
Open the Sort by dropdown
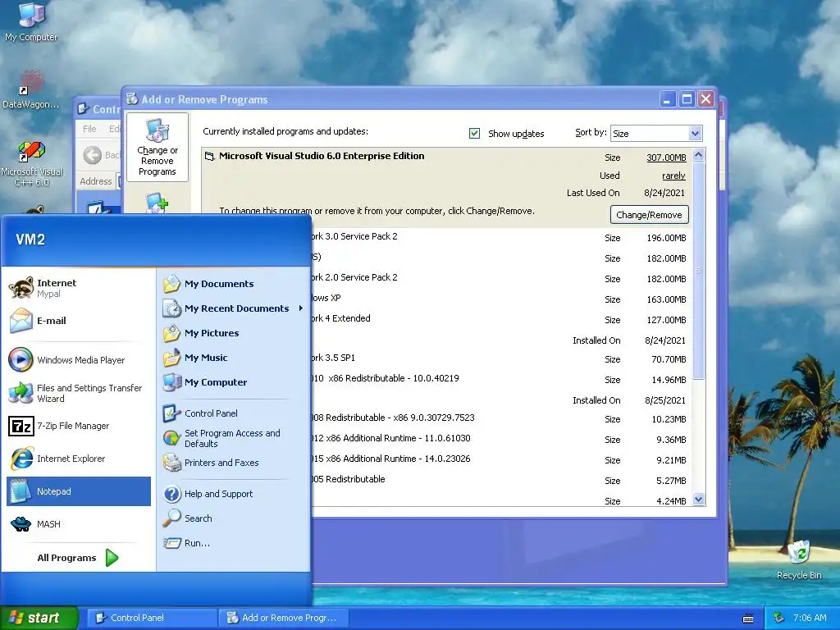tap(656, 134)
